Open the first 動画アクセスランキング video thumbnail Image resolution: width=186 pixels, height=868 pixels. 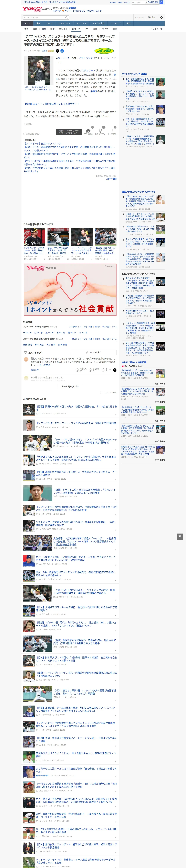coord(160,281)
